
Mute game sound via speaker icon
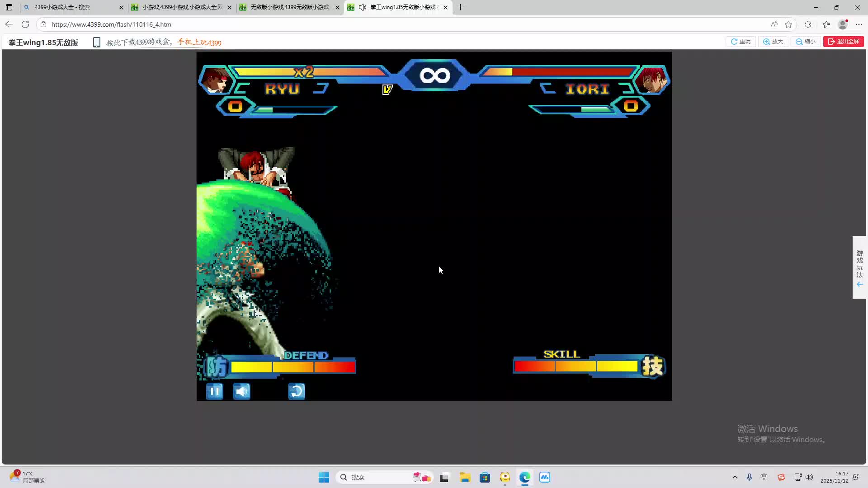click(241, 391)
